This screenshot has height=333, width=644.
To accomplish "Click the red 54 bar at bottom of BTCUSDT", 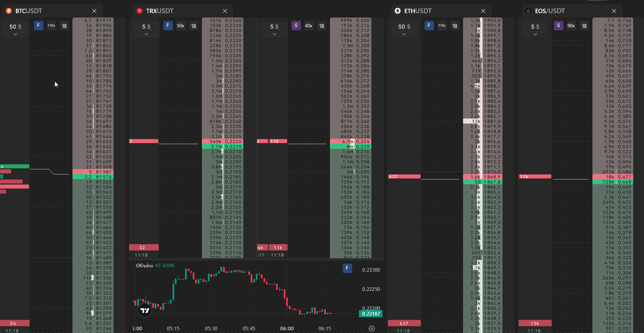I will coord(15,323).
